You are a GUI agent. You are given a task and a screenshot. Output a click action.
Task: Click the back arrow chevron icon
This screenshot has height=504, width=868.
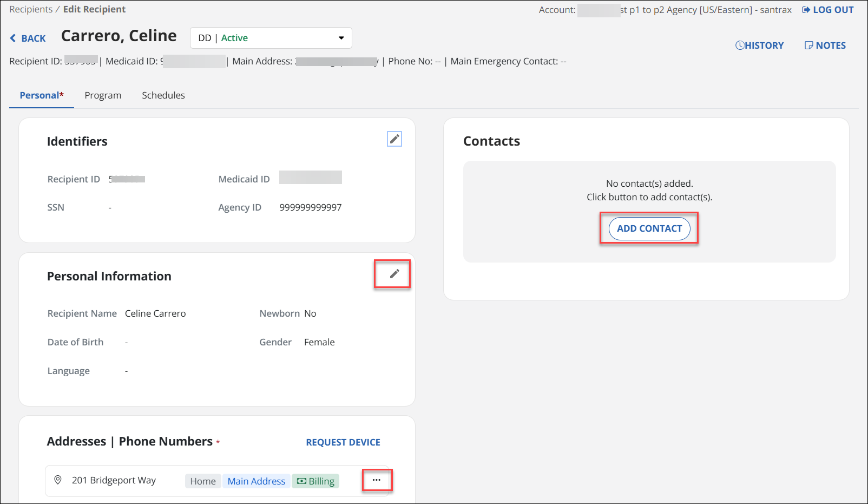[x=13, y=38]
